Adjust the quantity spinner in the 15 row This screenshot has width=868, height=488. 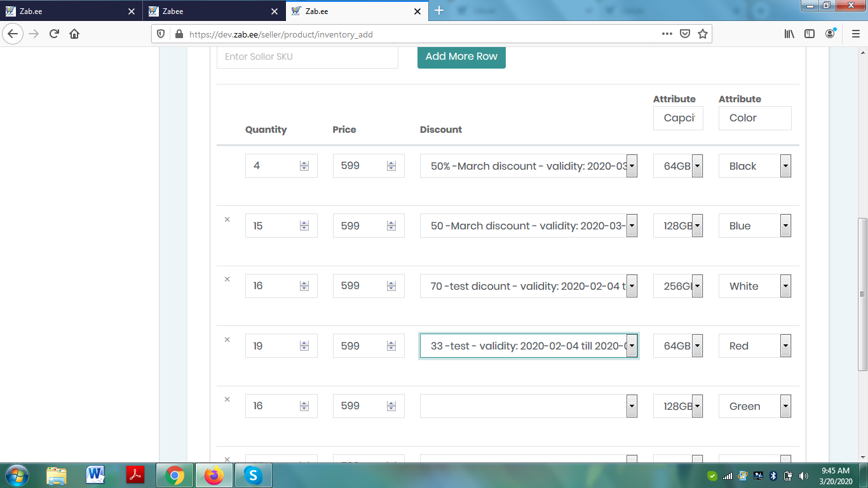(x=304, y=226)
